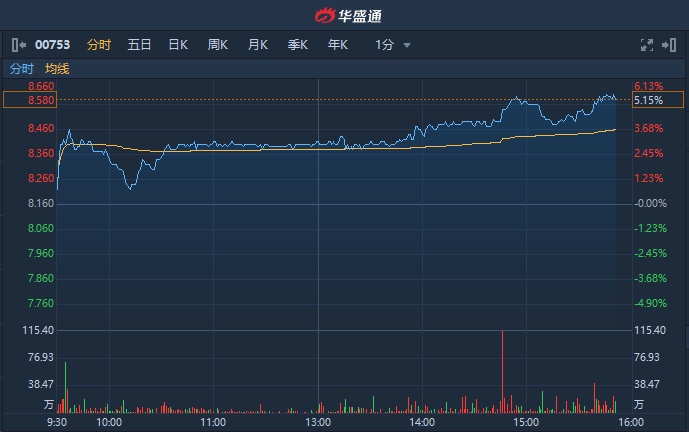This screenshot has height=432, width=689.
Task: Click the collapse-right panel icon
Action: [x=669, y=45]
